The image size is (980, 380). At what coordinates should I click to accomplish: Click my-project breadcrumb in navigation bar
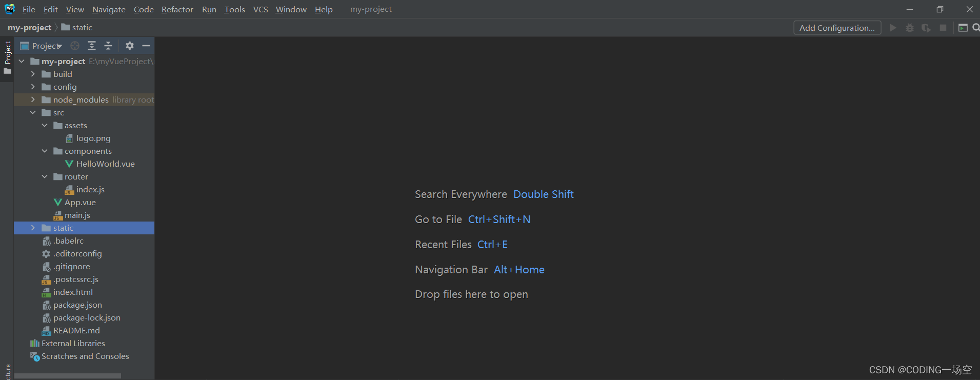[29, 28]
